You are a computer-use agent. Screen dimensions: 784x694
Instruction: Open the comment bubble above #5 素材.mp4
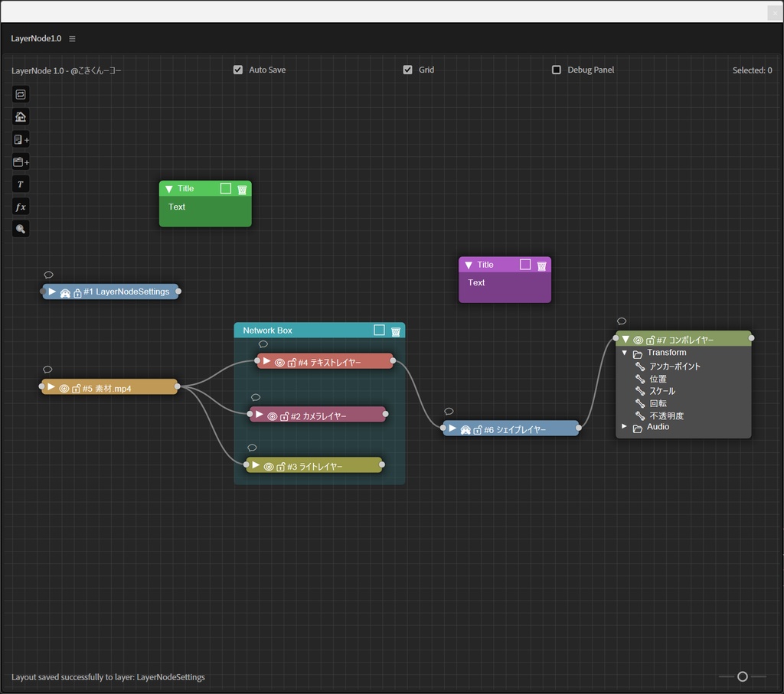click(47, 369)
